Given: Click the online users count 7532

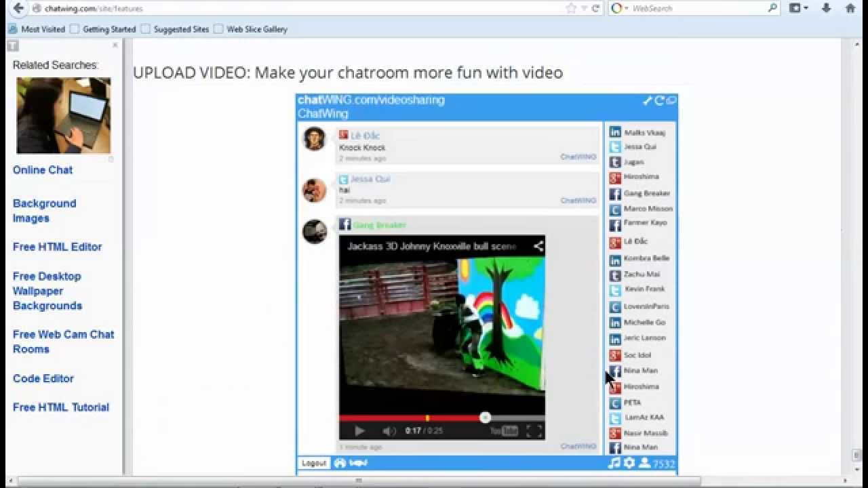Looking at the screenshot, I should coord(657,464).
